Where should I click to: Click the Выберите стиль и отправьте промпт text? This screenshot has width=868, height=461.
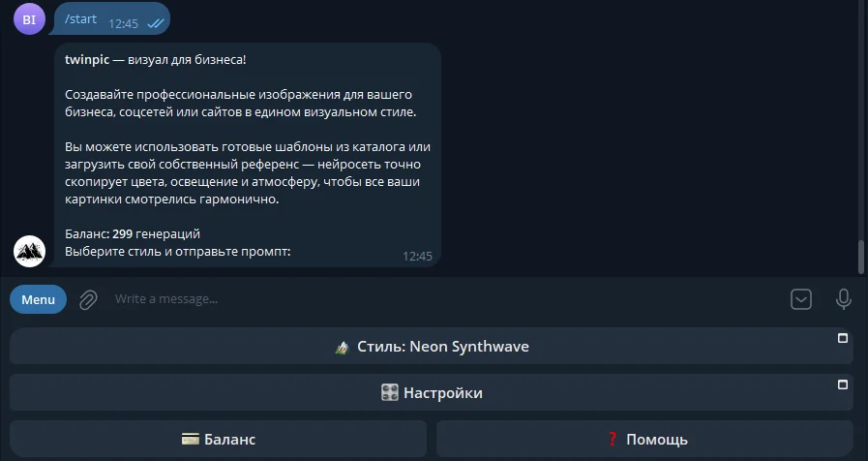tap(178, 252)
